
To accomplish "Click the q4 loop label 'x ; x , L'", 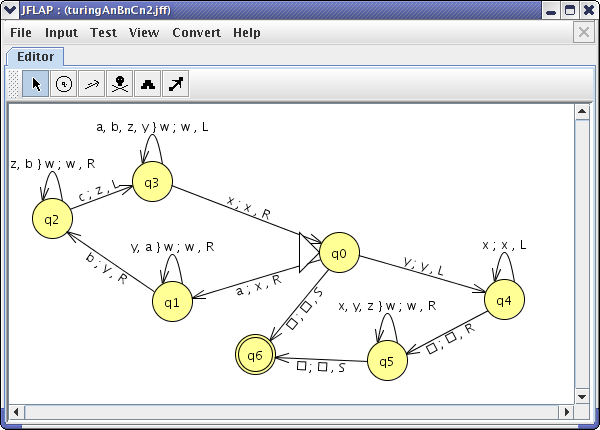I will pyautogui.click(x=504, y=245).
